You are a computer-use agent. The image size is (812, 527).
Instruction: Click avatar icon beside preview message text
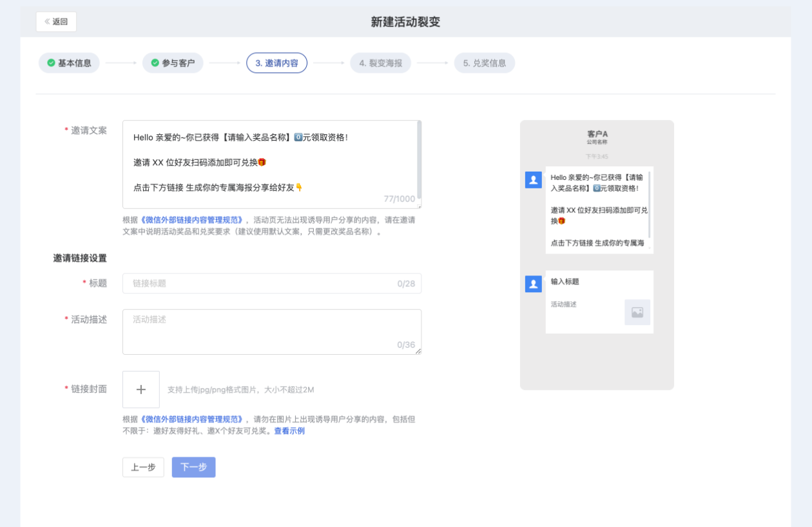[533, 180]
